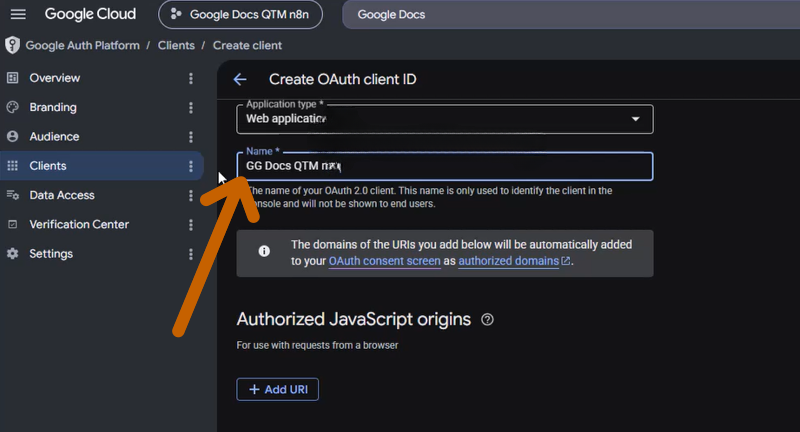Click 'For use with requests from a browser' text

tap(317, 345)
